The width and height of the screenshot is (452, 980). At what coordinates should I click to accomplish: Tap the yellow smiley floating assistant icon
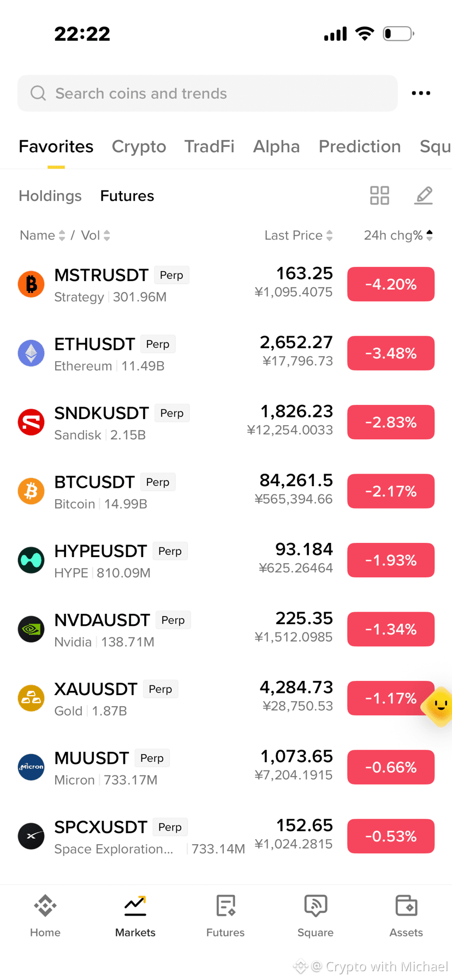[439, 706]
